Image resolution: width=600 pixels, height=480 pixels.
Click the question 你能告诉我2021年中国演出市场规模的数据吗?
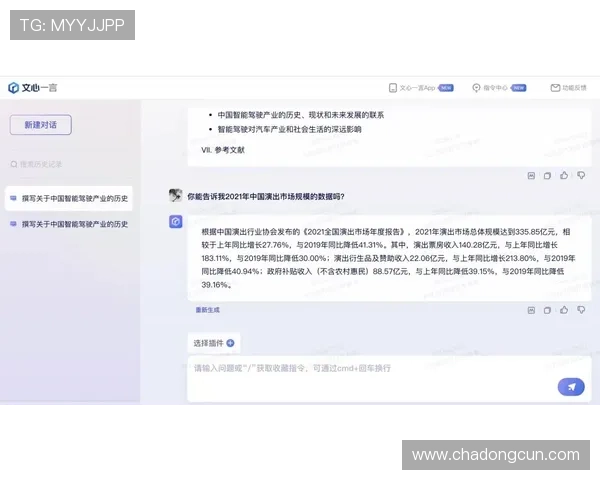click(x=266, y=196)
